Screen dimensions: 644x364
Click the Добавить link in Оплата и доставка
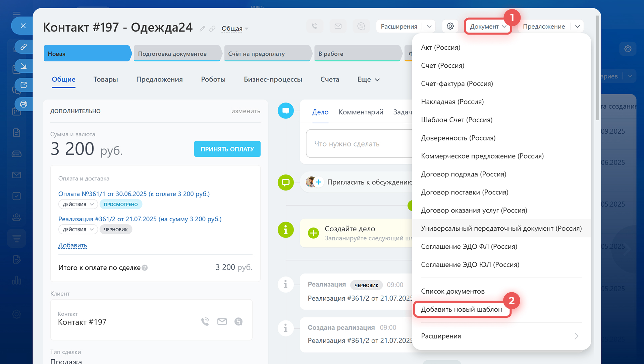click(72, 245)
